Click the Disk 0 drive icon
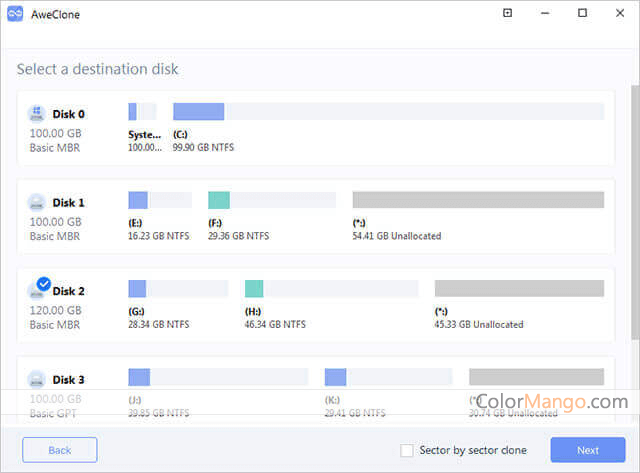This screenshot has height=473, width=640. (37, 114)
